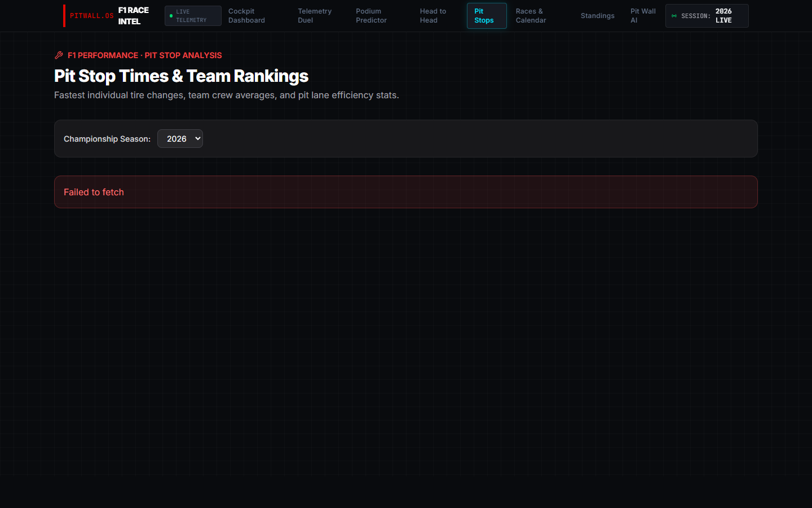Open the Telemetry Duel page
812x508 pixels.
click(x=315, y=16)
